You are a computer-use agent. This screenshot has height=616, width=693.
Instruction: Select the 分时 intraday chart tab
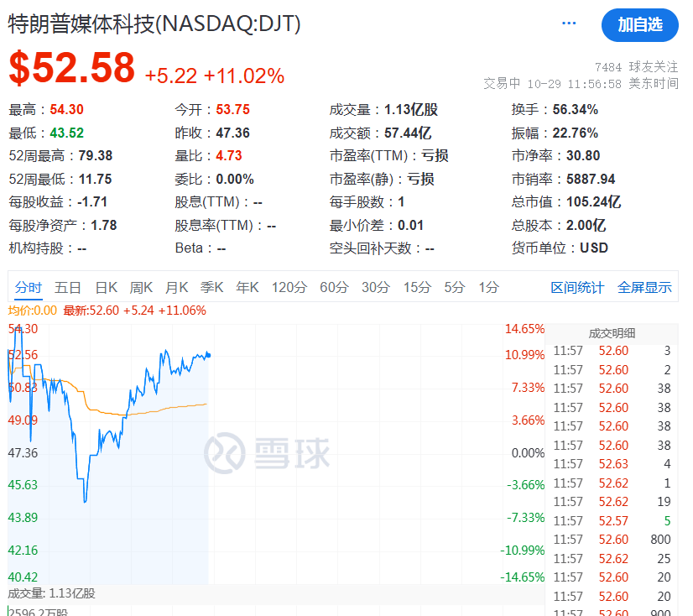pos(28,287)
